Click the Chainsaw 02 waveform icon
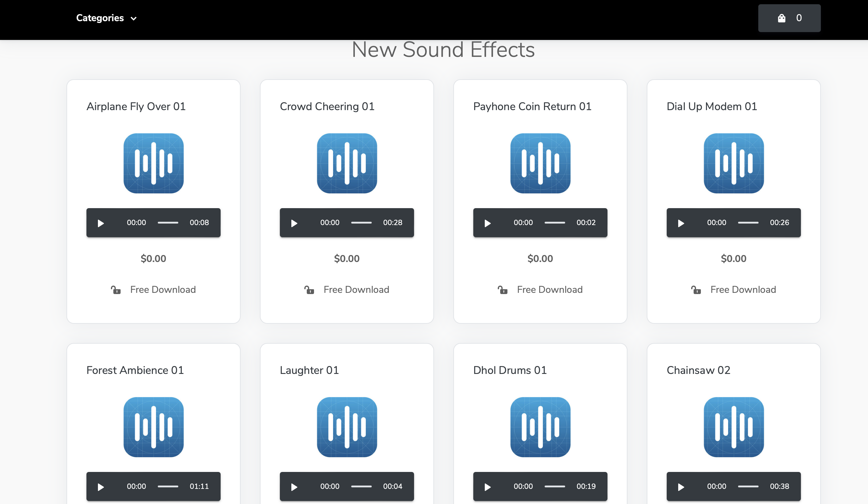Image resolution: width=868 pixels, height=504 pixels. point(734,427)
